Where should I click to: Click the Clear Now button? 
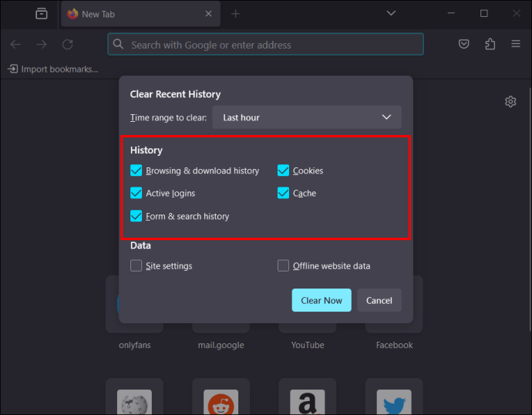coord(322,300)
